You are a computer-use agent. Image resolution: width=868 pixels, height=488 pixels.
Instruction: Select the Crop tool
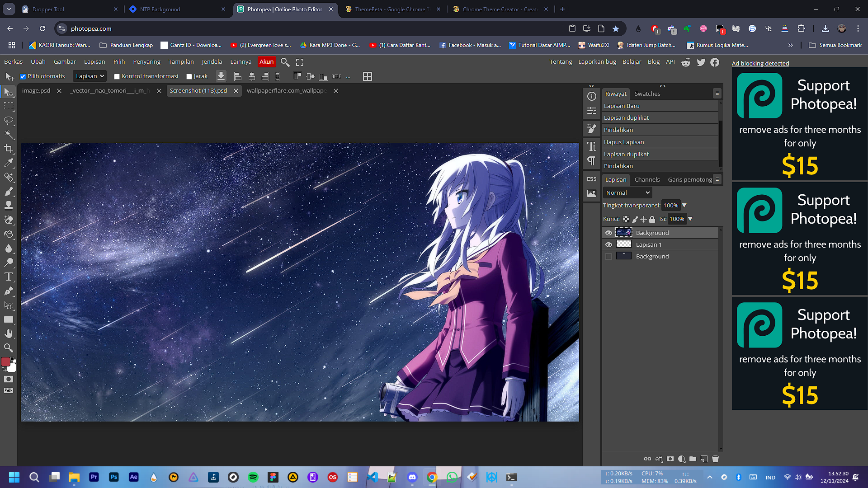[x=9, y=149]
